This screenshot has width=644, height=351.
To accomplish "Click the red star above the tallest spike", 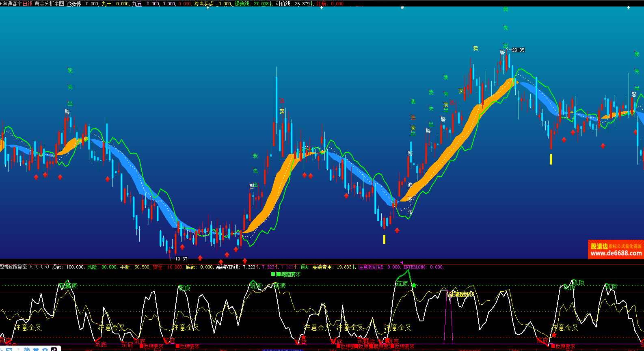I will tap(282, 100).
